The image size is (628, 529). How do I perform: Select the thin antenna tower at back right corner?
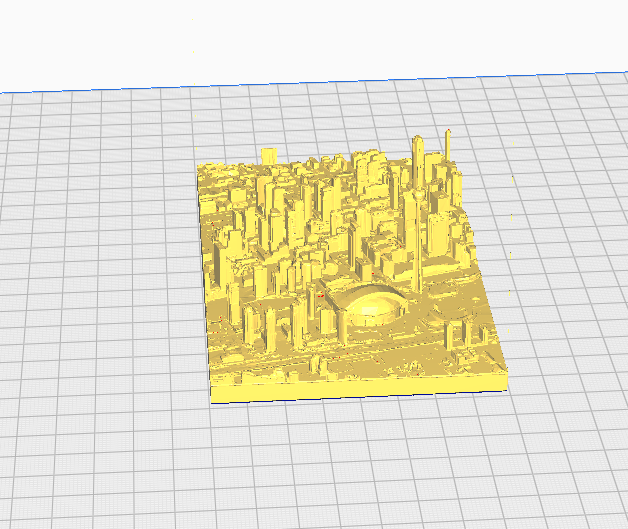pyautogui.click(x=448, y=145)
